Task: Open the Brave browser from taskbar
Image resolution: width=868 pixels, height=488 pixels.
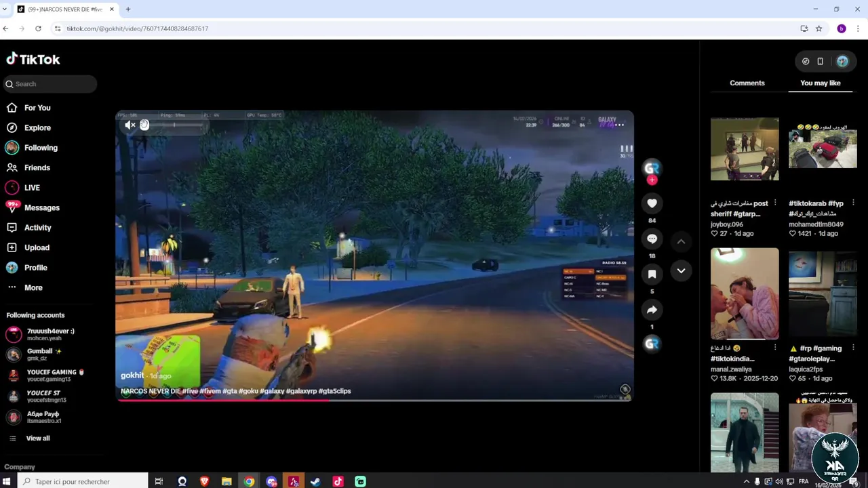Action: pyautogui.click(x=204, y=481)
